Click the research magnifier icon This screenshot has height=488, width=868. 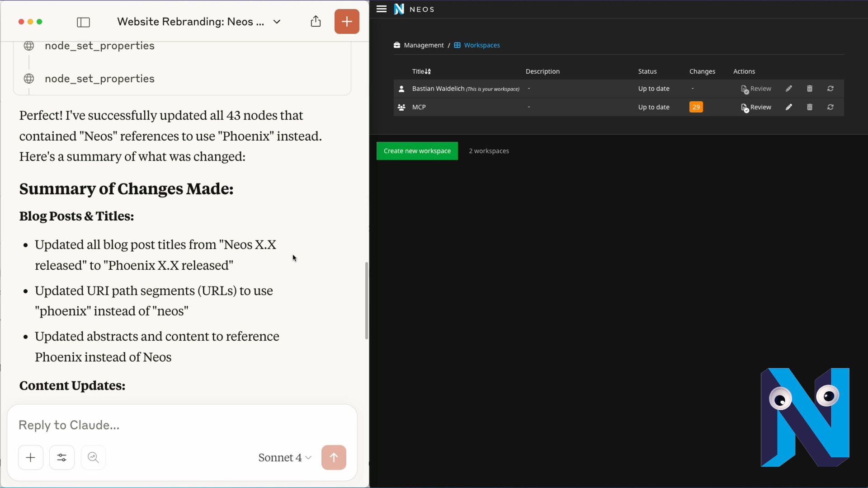(x=93, y=457)
